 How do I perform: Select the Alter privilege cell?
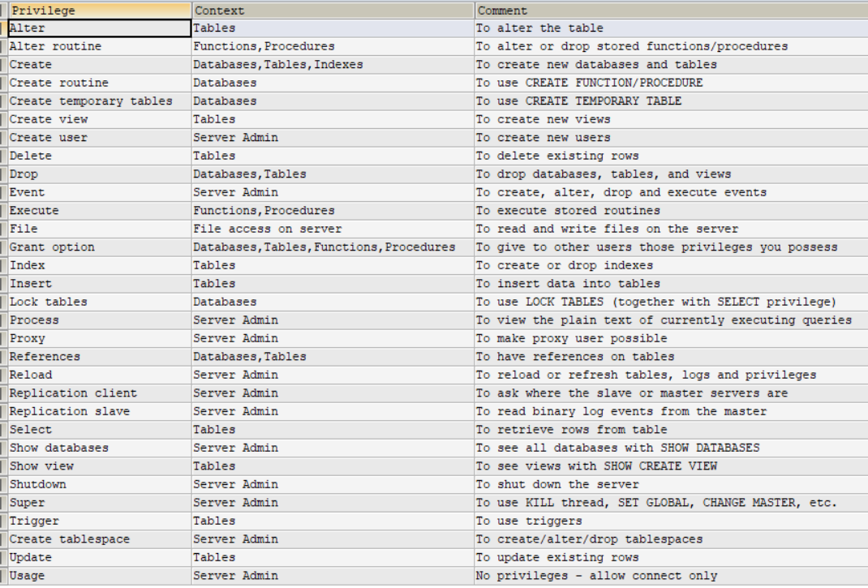point(99,28)
